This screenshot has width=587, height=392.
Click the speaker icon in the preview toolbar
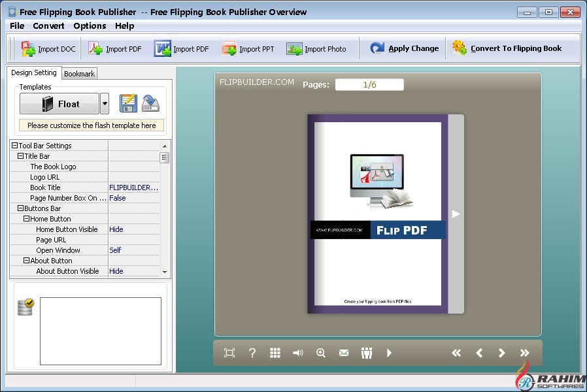(x=298, y=353)
